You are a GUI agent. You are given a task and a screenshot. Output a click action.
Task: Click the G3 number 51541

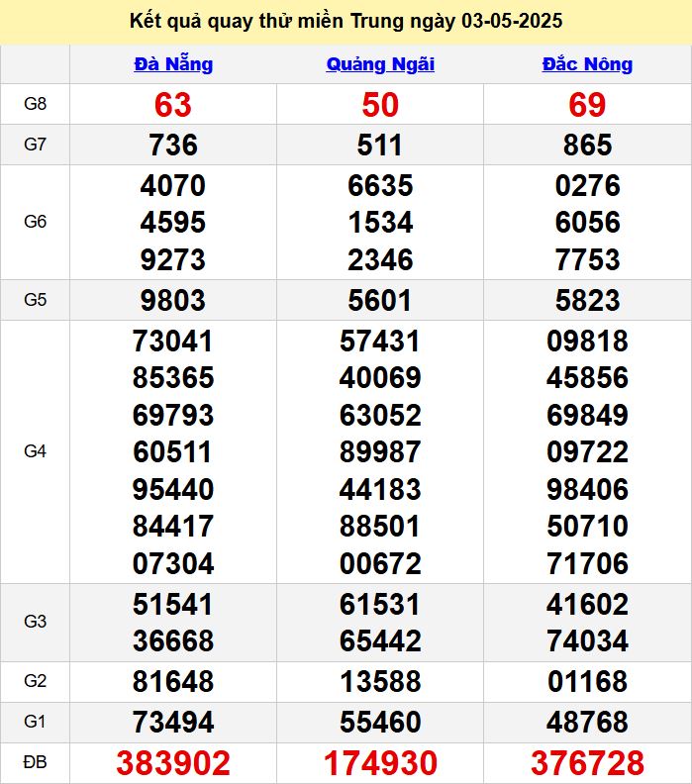(x=173, y=604)
